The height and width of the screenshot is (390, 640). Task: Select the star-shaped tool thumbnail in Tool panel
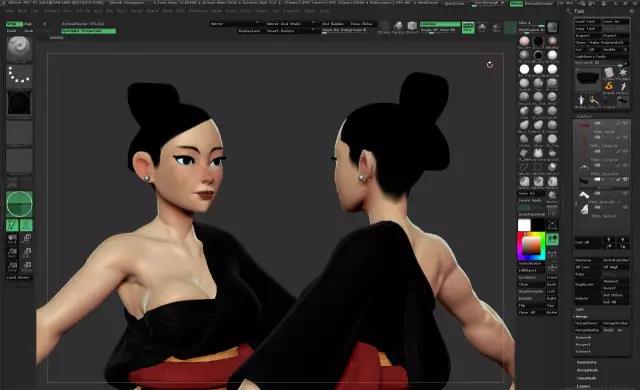point(623,72)
